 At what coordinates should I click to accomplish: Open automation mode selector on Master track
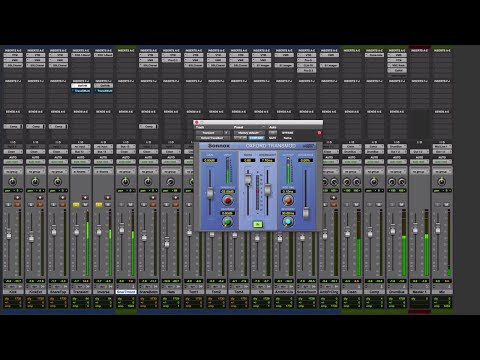click(419, 162)
